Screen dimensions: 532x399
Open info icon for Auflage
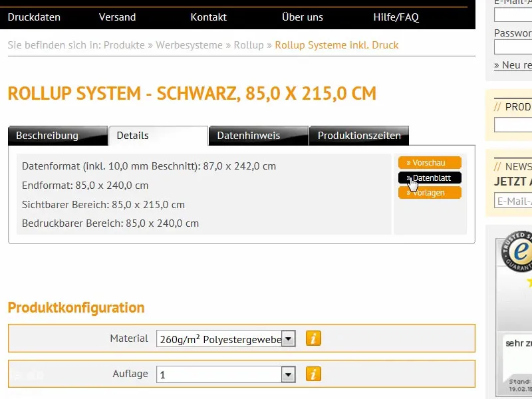tap(313, 374)
